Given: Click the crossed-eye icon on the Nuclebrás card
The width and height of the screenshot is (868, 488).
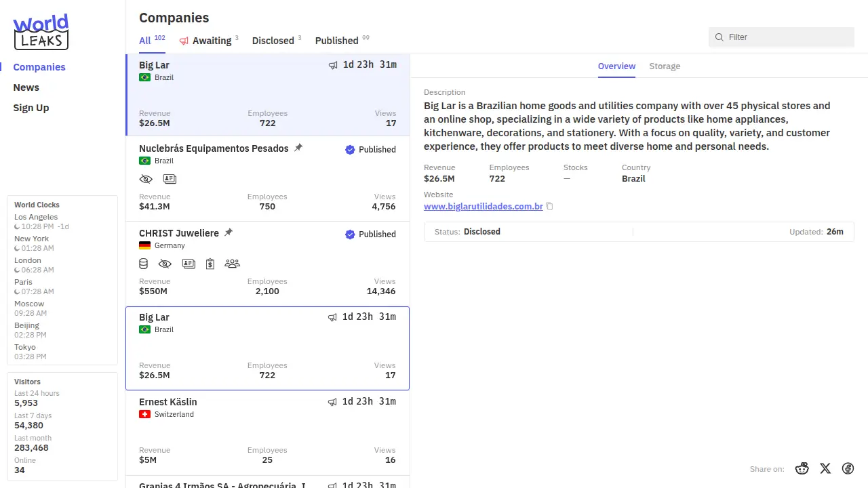Looking at the screenshot, I should tap(146, 179).
